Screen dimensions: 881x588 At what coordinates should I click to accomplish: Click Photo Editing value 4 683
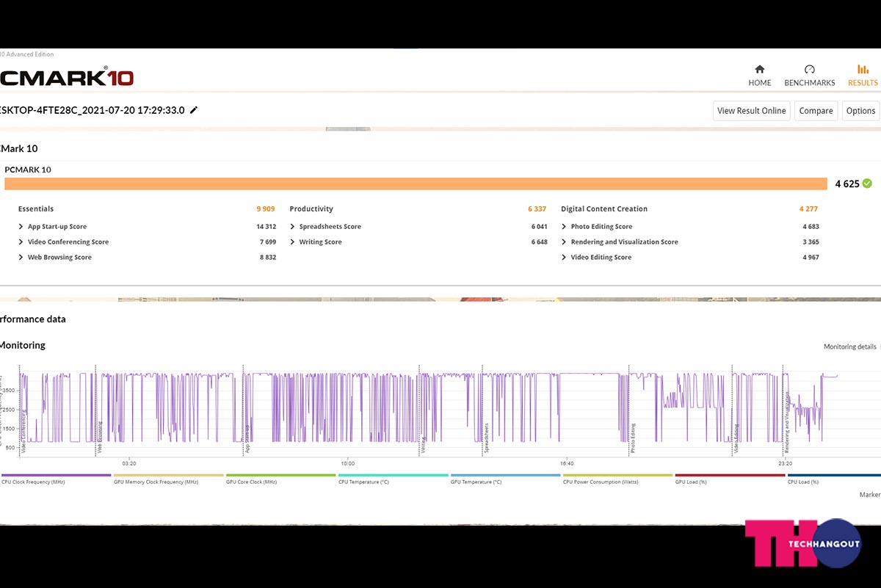pyautogui.click(x=811, y=227)
